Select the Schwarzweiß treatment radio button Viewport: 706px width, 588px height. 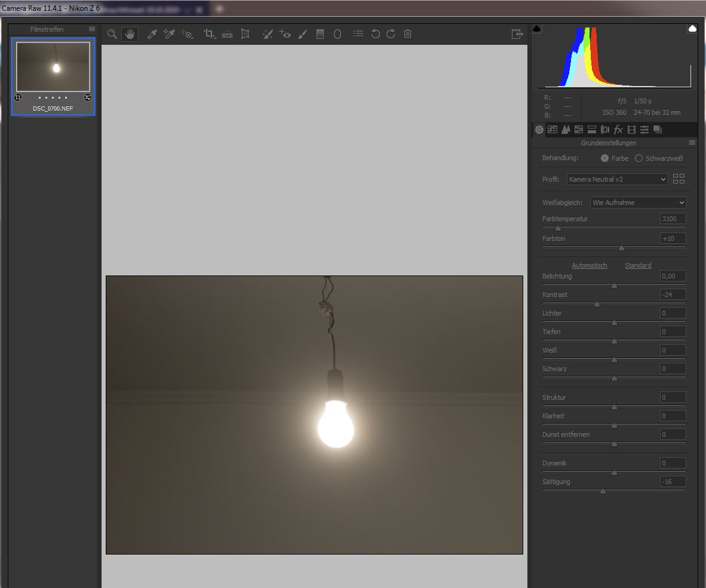coord(639,158)
